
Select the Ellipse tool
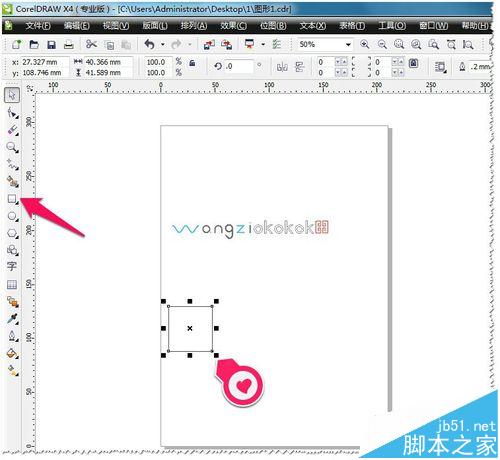point(13,216)
